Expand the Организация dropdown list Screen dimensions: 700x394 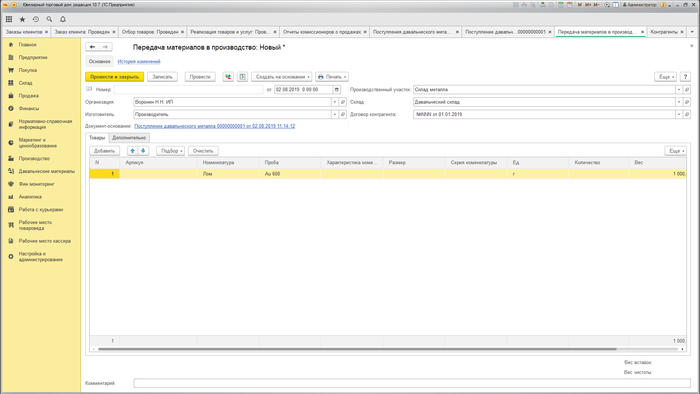pos(334,102)
